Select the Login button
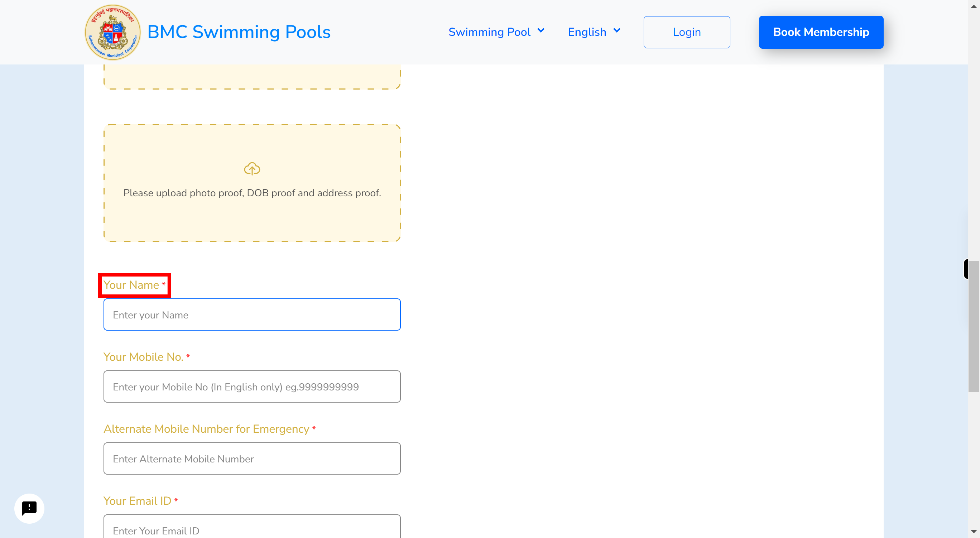Viewport: 980px width, 538px height. [x=687, y=32]
